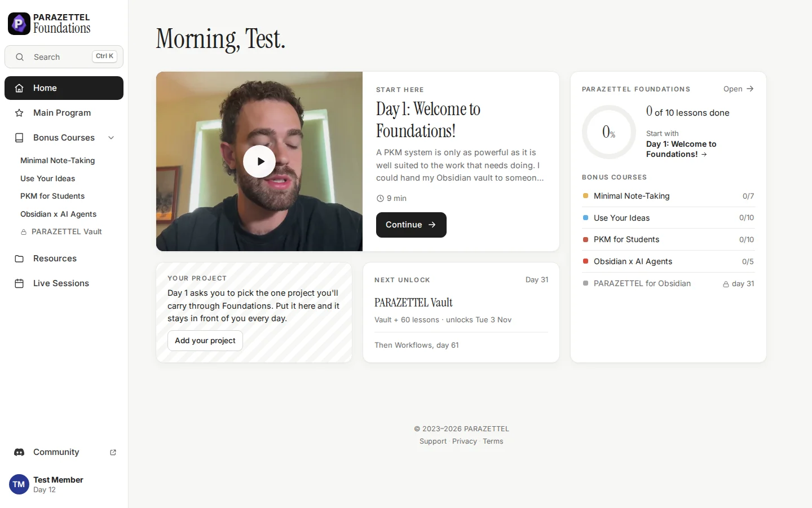Screen dimensions: 812x508
Task: Select PKM for Students in sidebar
Action: [52, 196]
